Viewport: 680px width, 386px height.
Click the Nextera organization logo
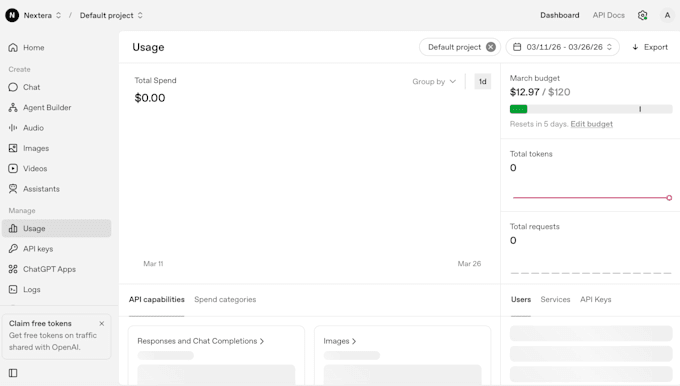(x=12, y=15)
